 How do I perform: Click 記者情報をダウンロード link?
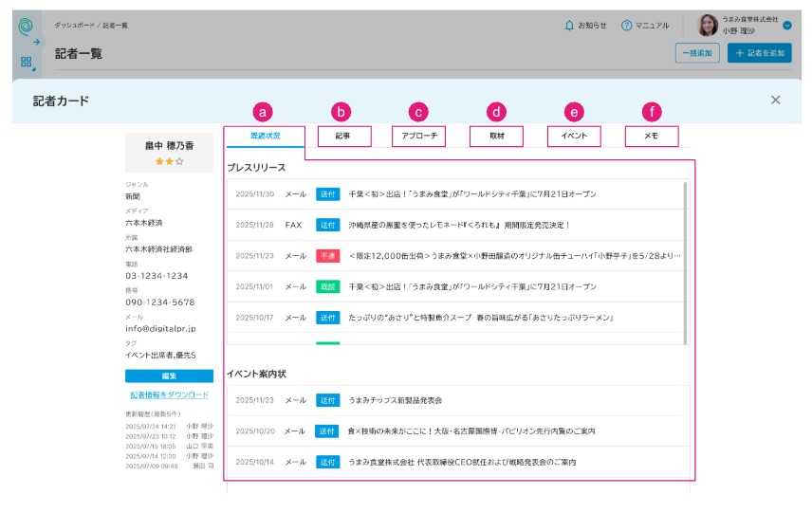tap(170, 395)
